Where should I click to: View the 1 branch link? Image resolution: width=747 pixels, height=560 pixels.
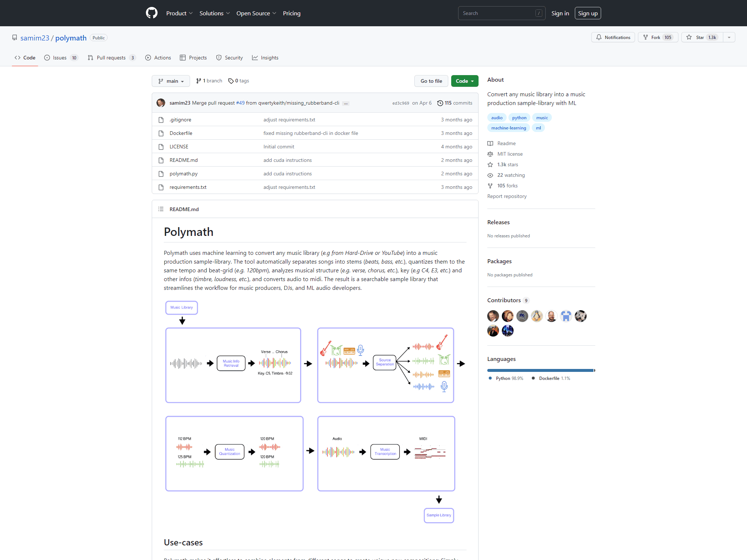coord(209,81)
